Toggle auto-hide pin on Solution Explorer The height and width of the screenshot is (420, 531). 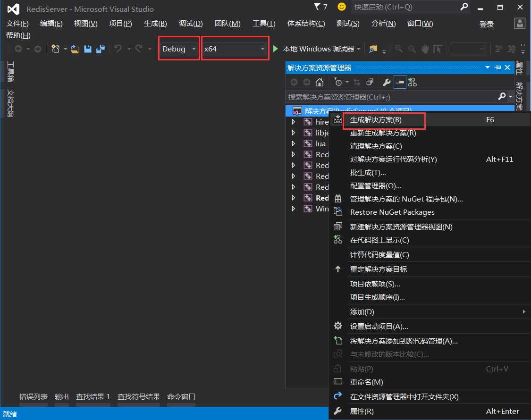point(497,67)
